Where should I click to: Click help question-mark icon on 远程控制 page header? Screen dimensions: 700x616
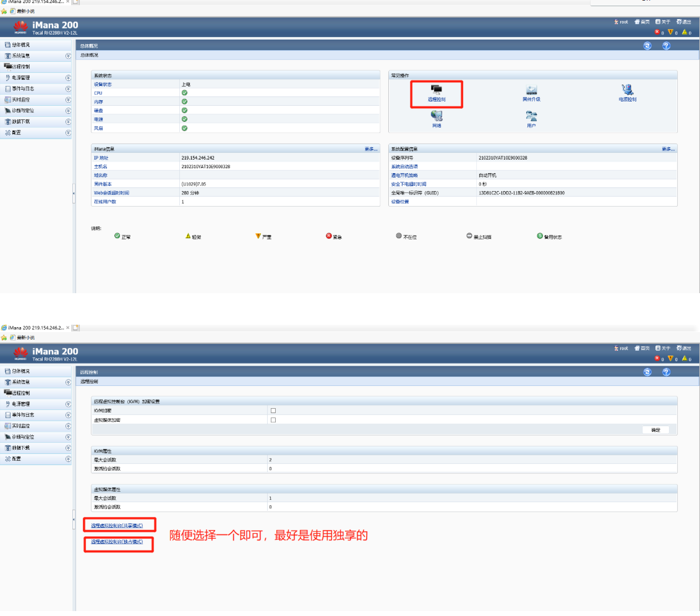[666, 372]
